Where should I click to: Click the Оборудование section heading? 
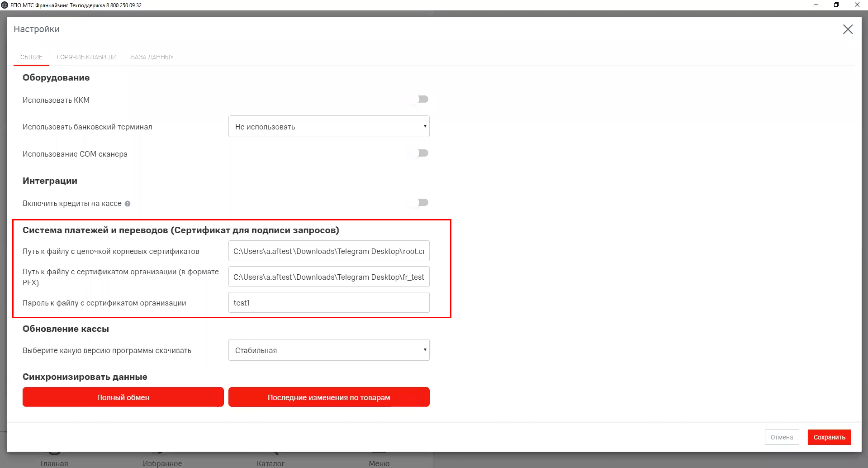coord(56,77)
